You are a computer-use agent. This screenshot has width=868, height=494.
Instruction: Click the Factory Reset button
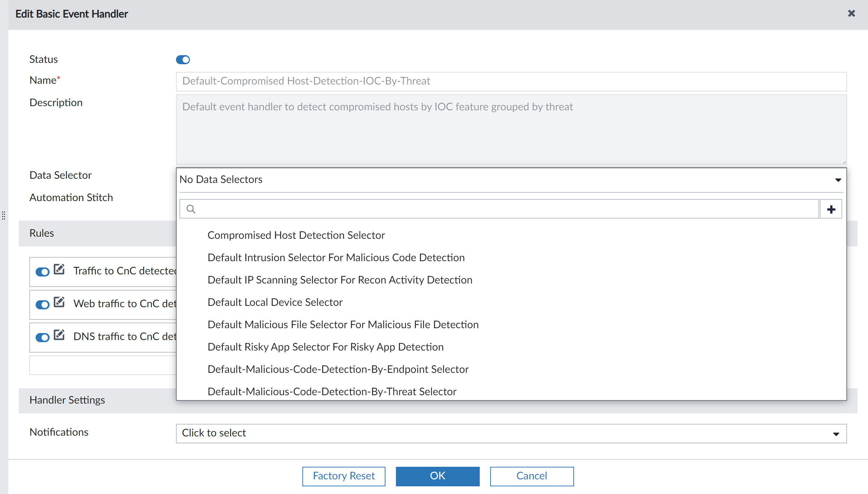point(344,476)
